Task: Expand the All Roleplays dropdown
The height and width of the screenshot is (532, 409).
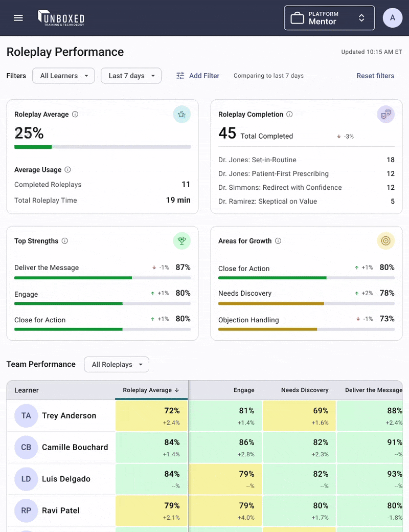Action: (x=117, y=365)
